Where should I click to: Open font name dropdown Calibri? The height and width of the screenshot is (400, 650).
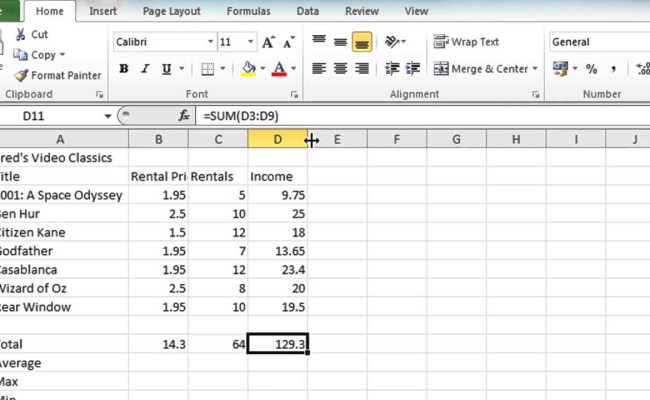click(211, 42)
